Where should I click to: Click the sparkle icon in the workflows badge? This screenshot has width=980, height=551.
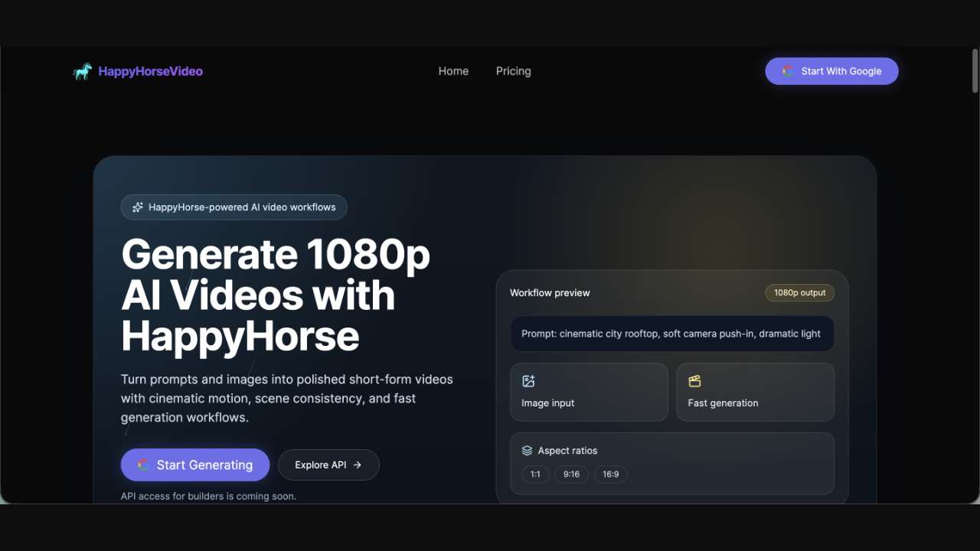(137, 207)
